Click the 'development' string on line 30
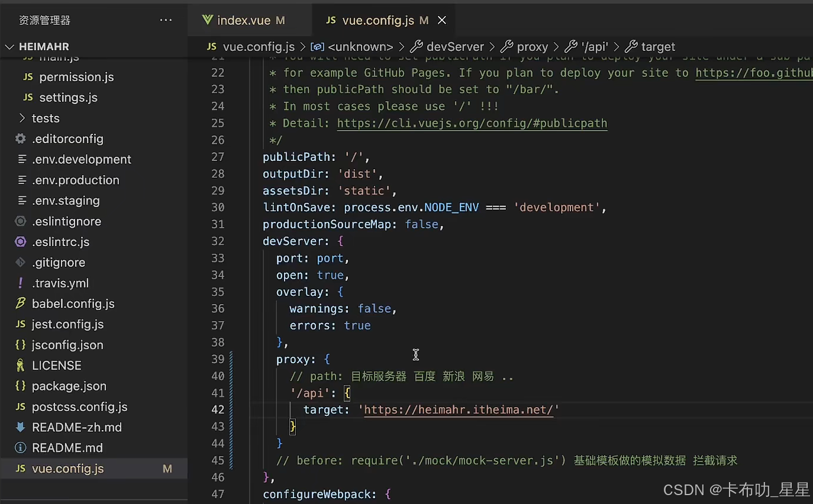Screen dimensions: 813x504 click(557, 208)
